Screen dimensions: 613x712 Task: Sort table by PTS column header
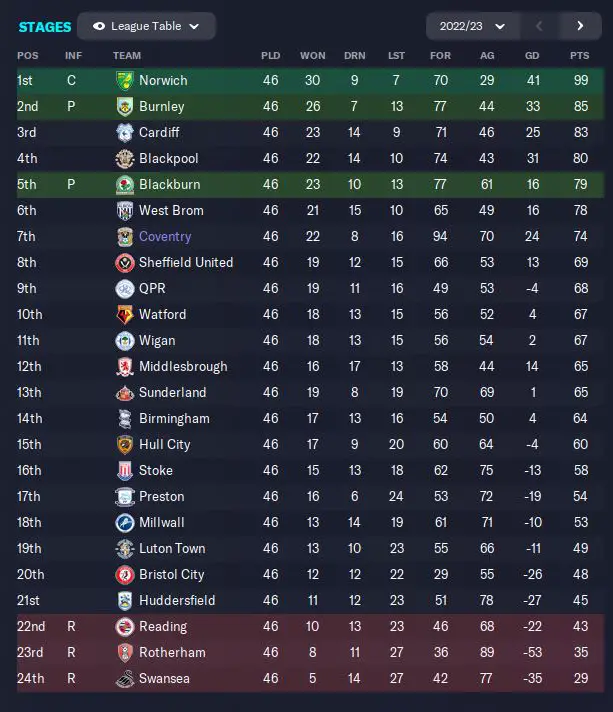coord(579,56)
